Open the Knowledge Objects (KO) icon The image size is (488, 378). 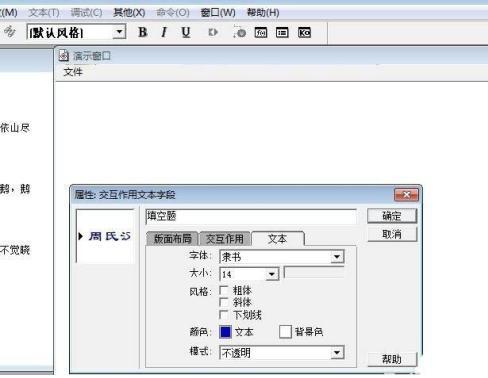[304, 32]
